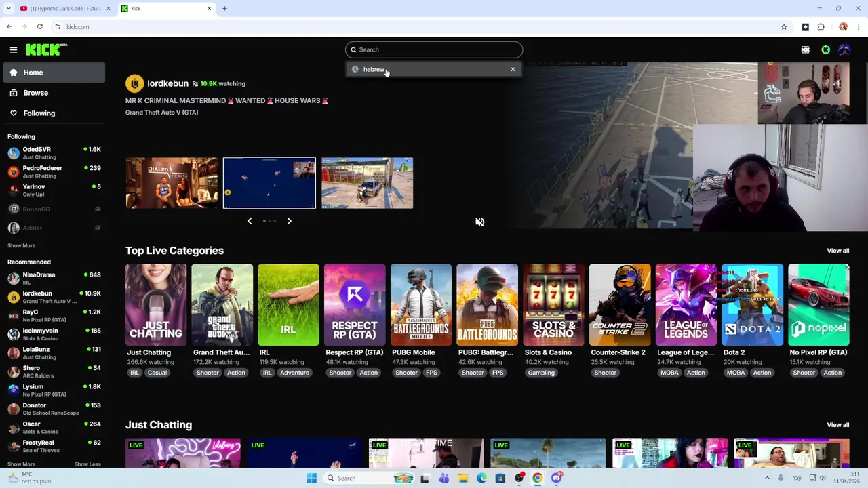Image resolution: width=868 pixels, height=488 pixels.
Task: Open PedroFederer channel in sidebar
Action: tap(53, 171)
